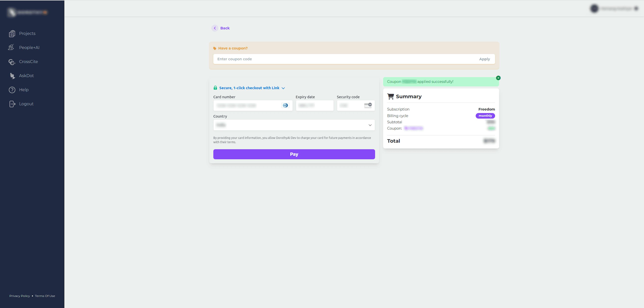This screenshot has width=644, height=308.
Task: Dismiss the coupon success notification
Action: (x=498, y=78)
